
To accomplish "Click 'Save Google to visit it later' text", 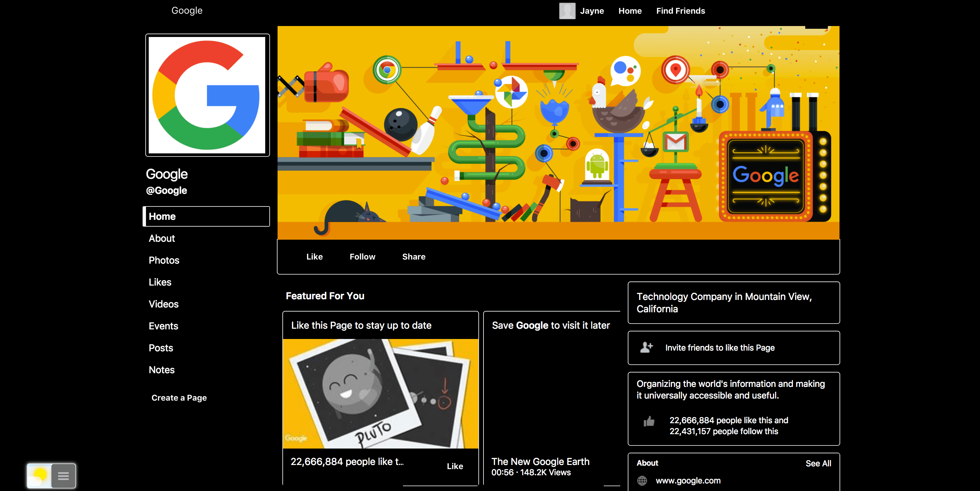I will pos(551,325).
